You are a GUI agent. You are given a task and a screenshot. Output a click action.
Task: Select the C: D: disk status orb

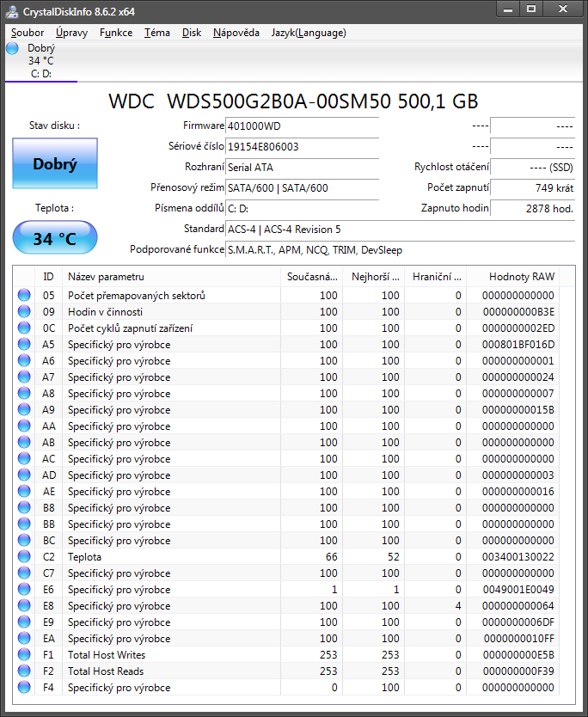point(12,48)
